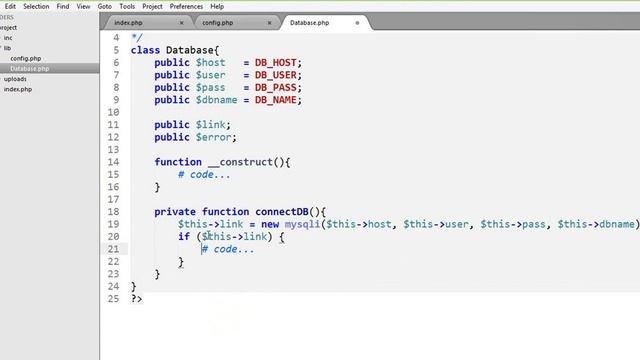
Task: Expand the inc folder in sidebar
Action: pos(8,38)
